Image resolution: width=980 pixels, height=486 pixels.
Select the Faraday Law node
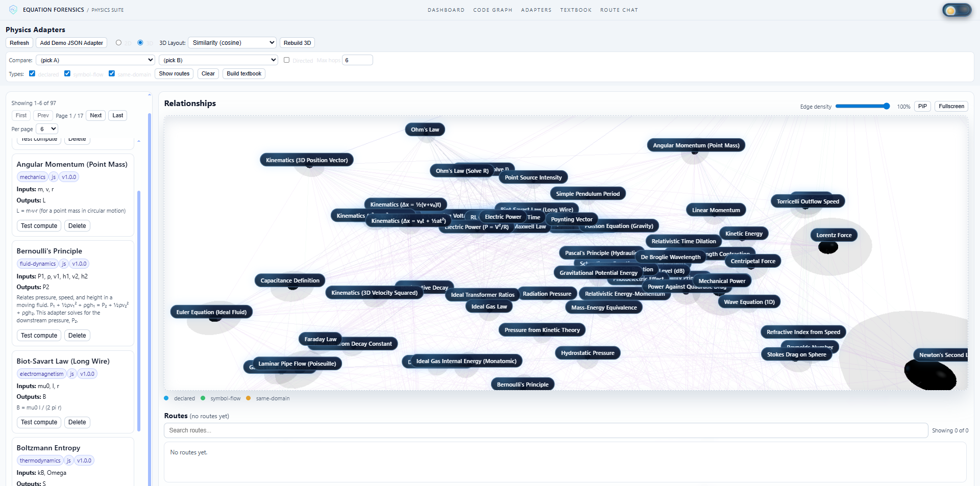(321, 339)
